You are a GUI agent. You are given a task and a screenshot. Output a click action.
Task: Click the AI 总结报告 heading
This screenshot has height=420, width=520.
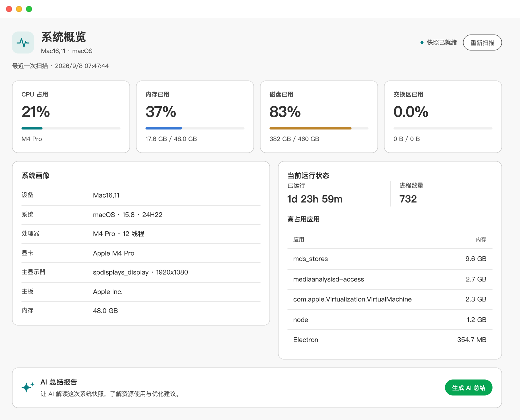click(59, 382)
